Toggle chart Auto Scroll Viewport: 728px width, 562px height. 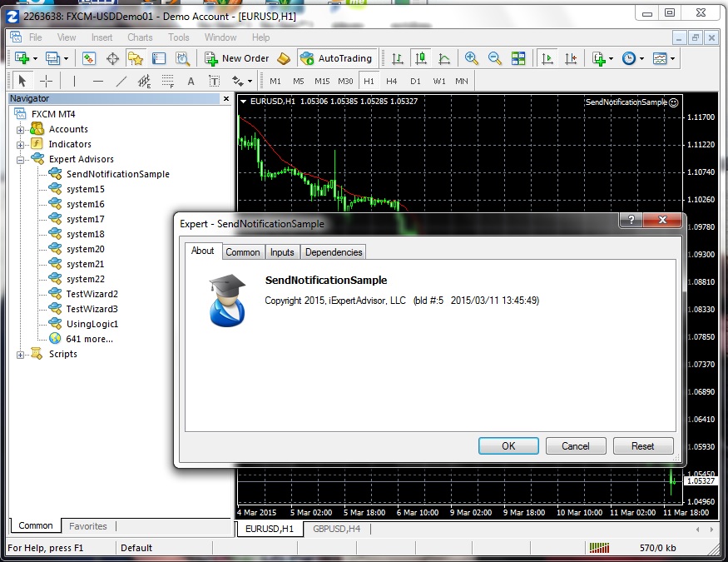pyautogui.click(x=547, y=58)
